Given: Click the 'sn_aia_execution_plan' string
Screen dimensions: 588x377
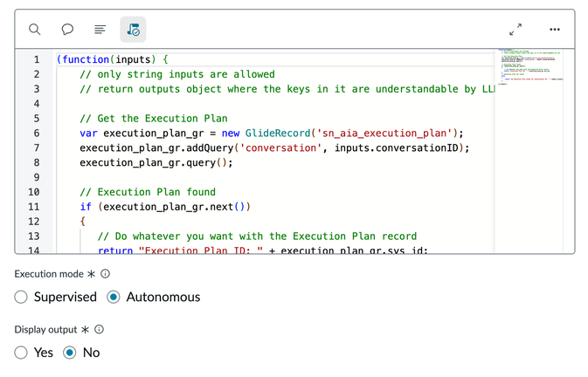Looking at the screenshot, I should (384, 133).
